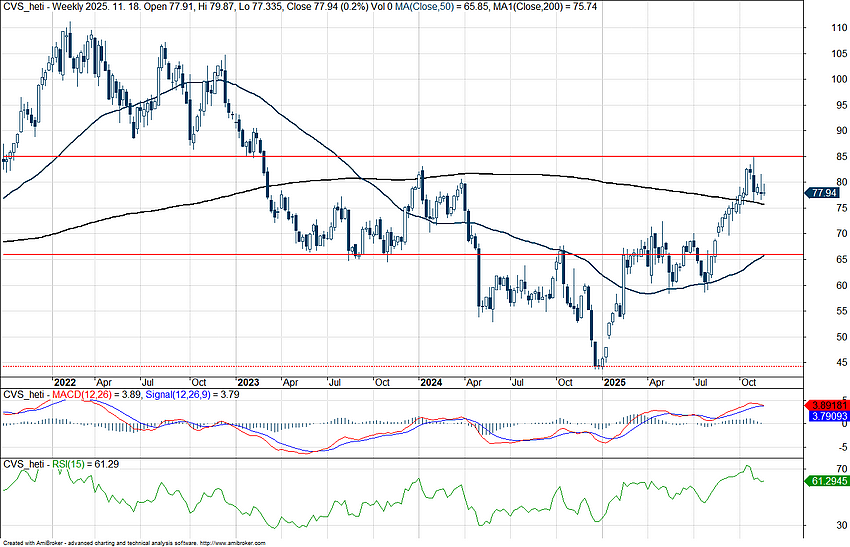Click the 2022 year label on time axis

click(65, 382)
